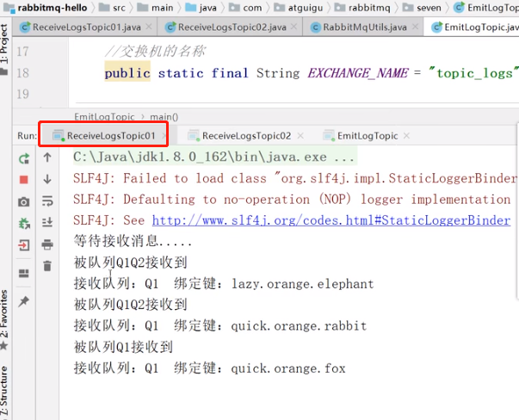This screenshot has width=519, height=420.
Task: Close the ReceiveLogsTopic01.java editor tab
Action: [149, 27]
